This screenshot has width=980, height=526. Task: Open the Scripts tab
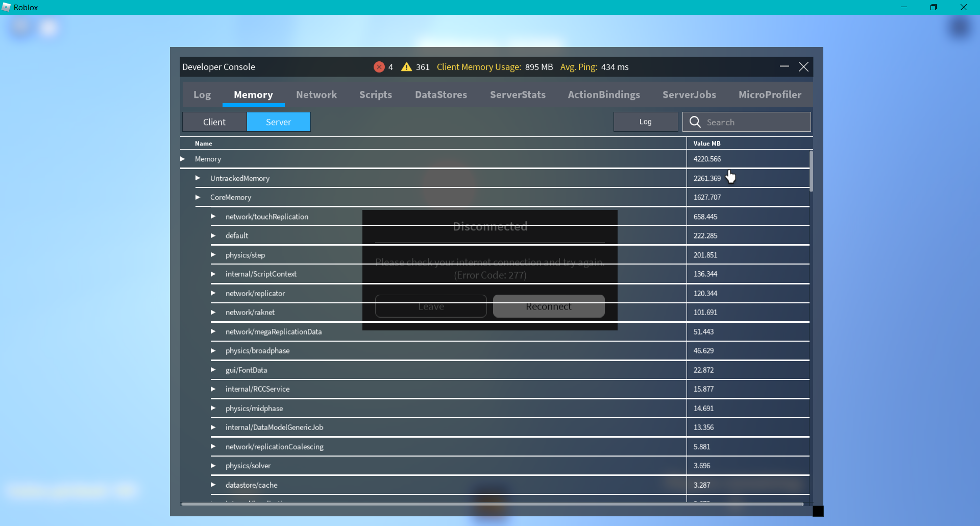tap(376, 94)
